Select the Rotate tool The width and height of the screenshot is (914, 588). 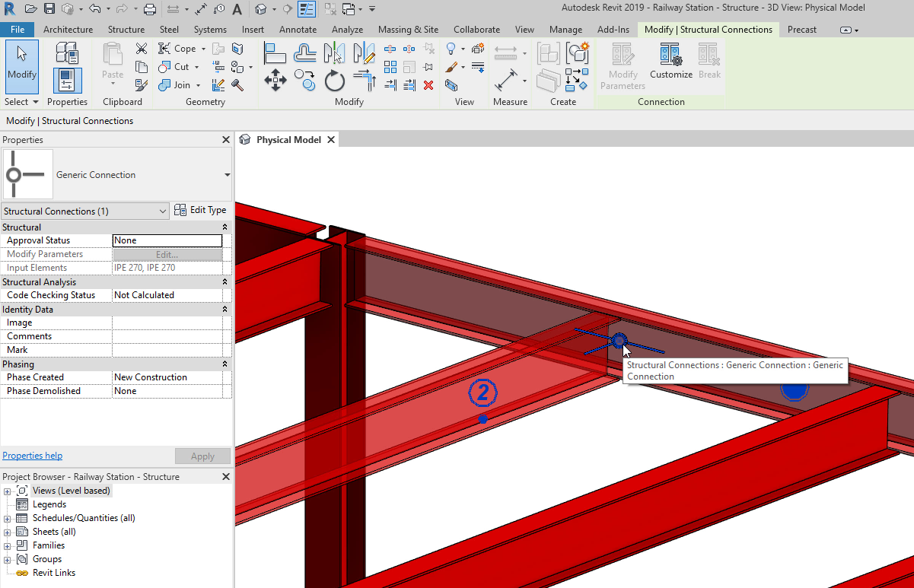click(335, 80)
